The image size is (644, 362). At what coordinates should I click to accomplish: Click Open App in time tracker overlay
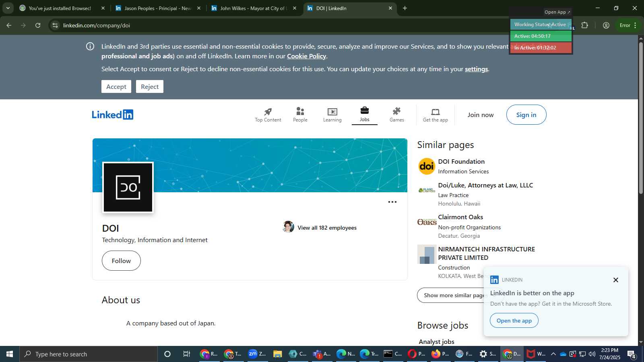557,12
